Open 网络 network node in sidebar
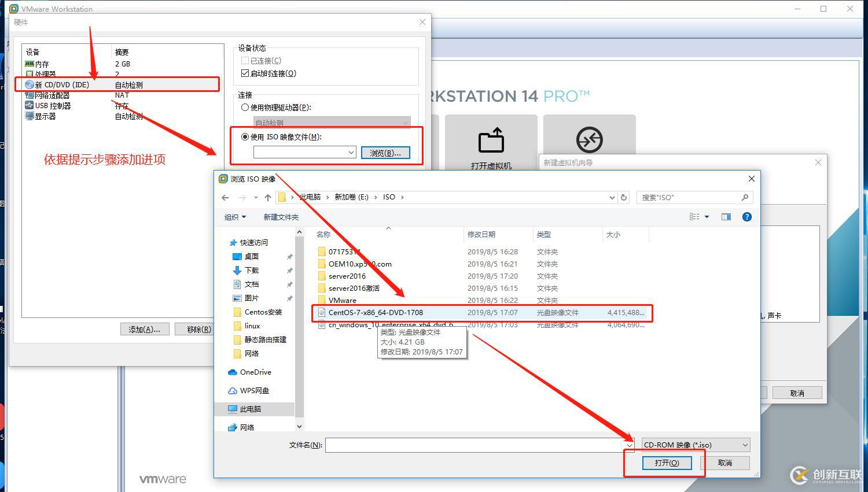Image resolution: width=868 pixels, height=492 pixels. [x=241, y=427]
